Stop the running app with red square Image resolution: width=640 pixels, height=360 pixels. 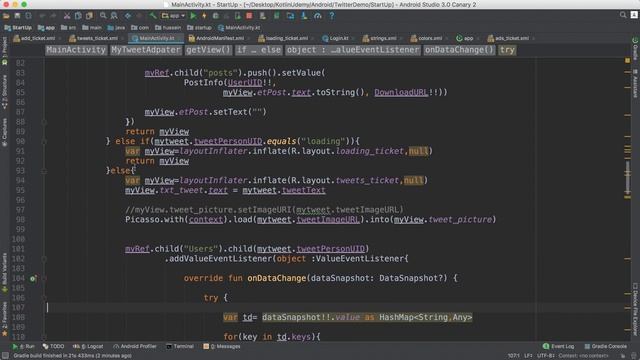pos(249,16)
